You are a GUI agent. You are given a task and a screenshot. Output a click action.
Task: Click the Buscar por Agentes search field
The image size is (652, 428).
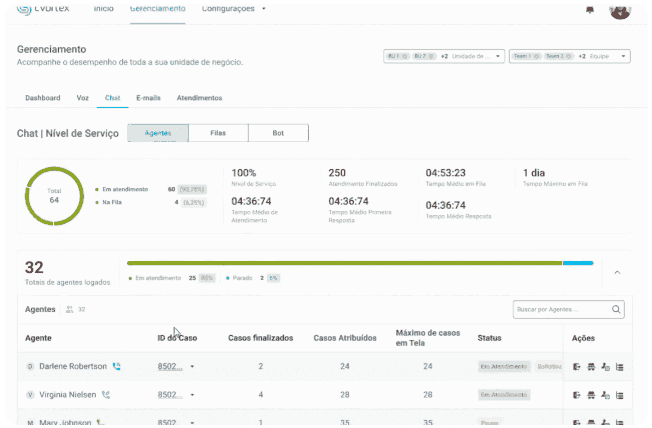pos(560,310)
